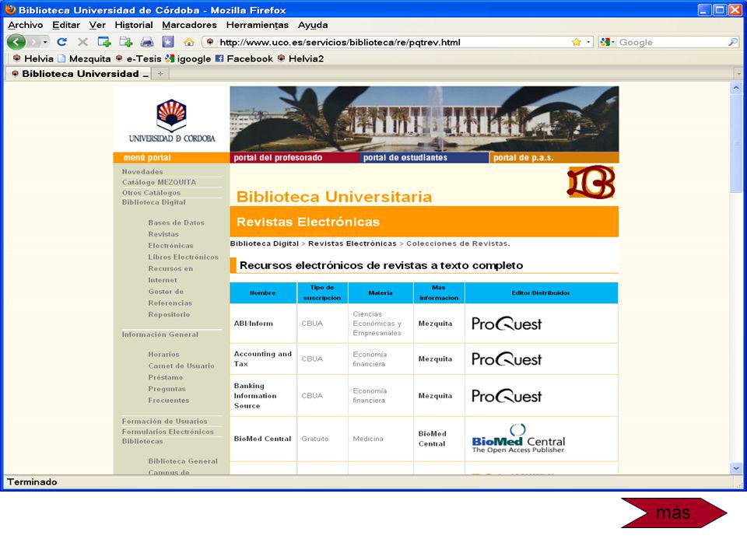747x560 pixels.
Task: Open the Mezquita bookmark in bookmarks bar
Action: (84, 58)
